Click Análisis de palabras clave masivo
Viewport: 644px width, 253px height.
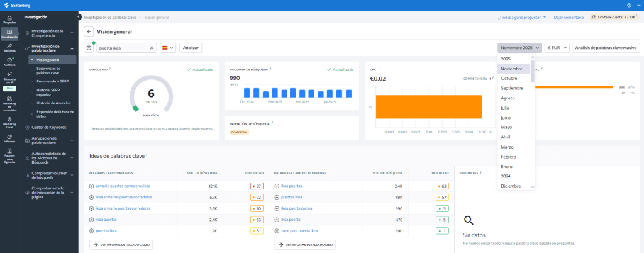coord(606,48)
